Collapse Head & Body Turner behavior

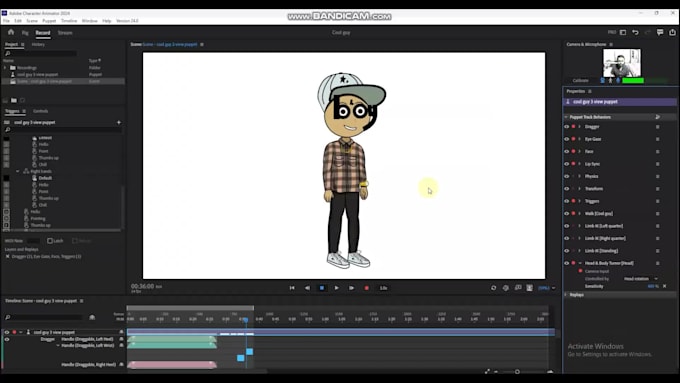[x=580, y=263]
